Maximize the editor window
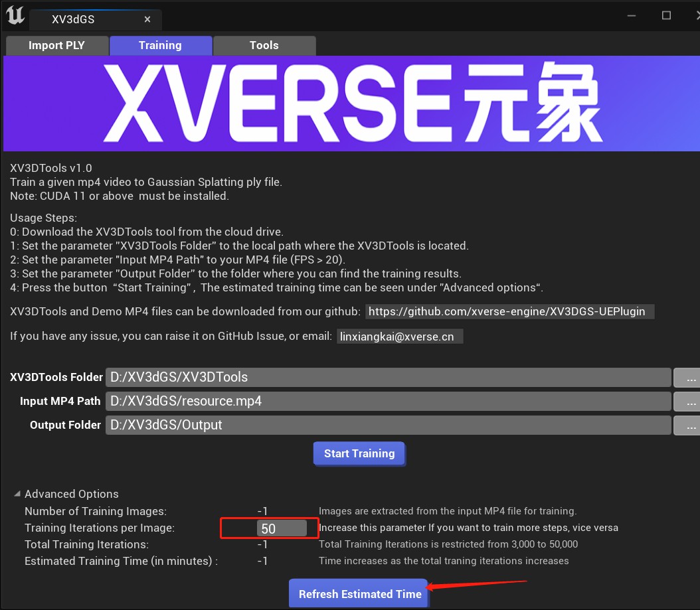The width and height of the screenshot is (700, 610). point(666,16)
